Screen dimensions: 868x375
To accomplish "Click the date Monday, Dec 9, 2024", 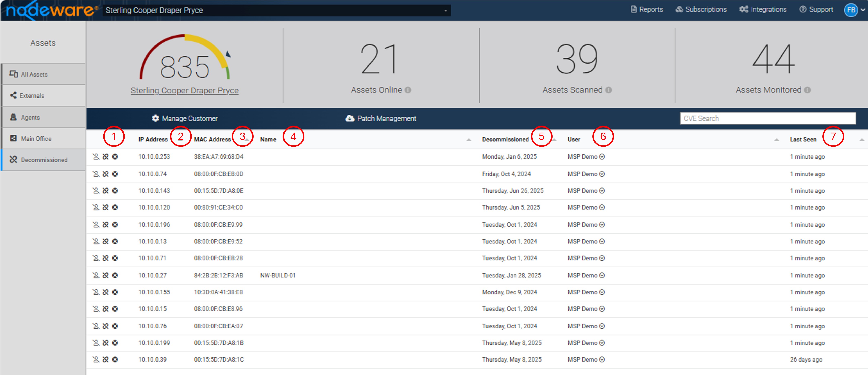I will (x=510, y=292).
